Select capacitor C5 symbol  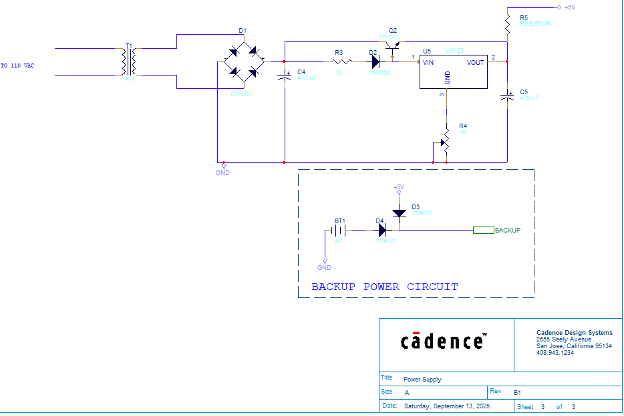click(507, 96)
